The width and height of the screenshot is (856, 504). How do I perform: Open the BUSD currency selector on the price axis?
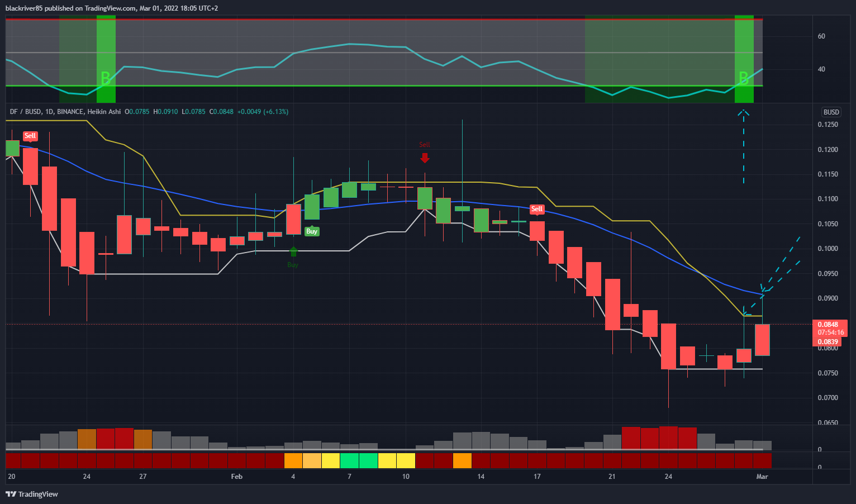click(x=831, y=112)
